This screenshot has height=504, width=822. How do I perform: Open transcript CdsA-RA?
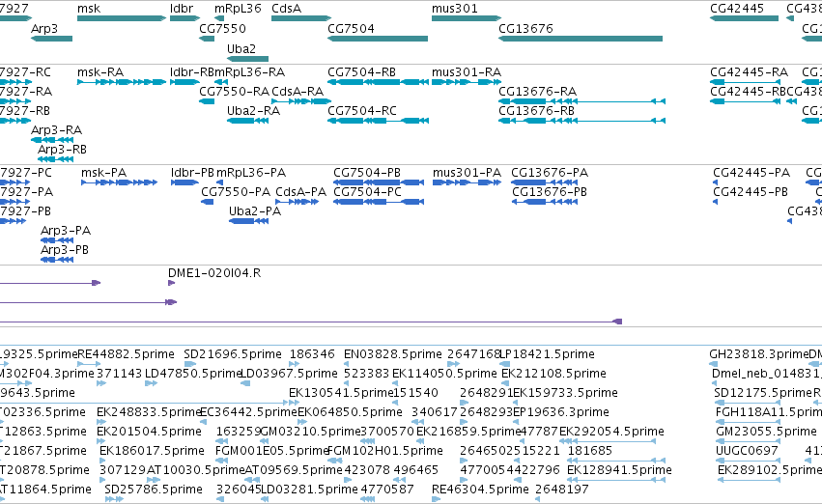tap(298, 91)
